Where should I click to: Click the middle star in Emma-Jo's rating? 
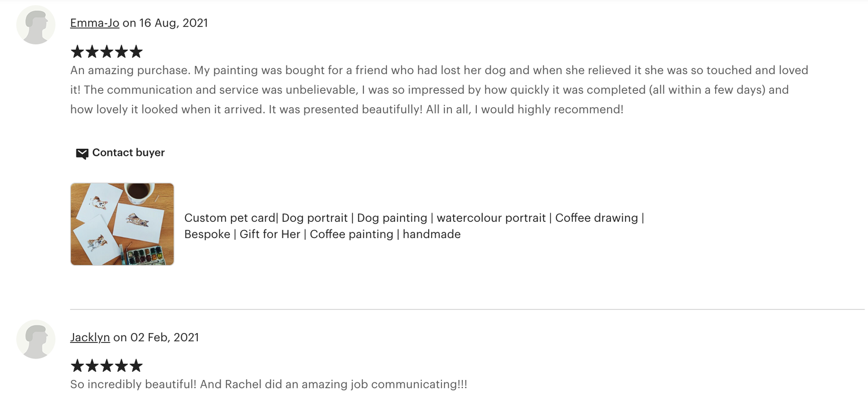(106, 52)
